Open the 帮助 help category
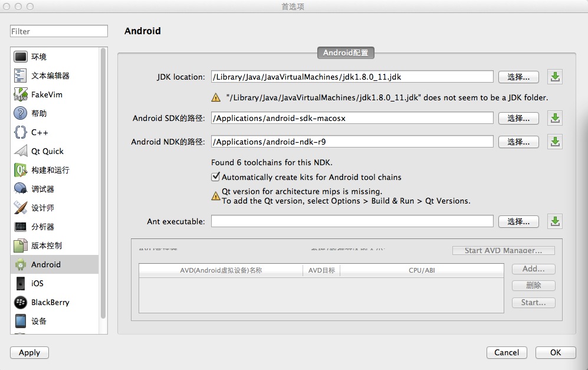588x370 pixels. click(55, 113)
